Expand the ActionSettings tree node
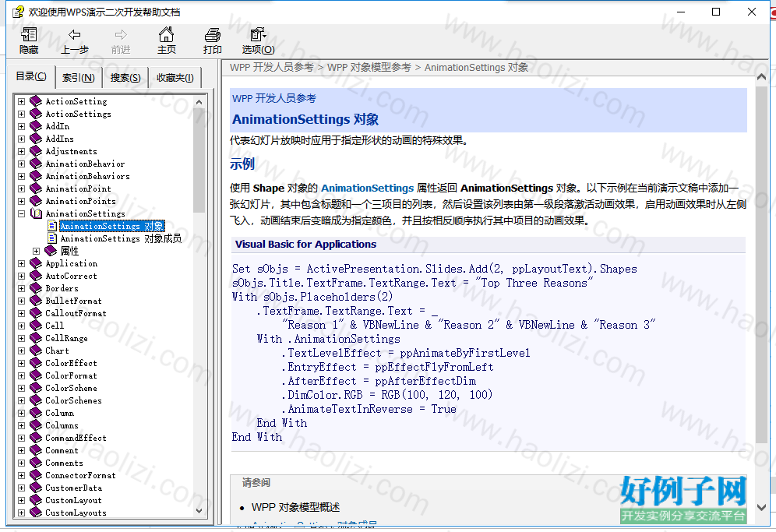 (21, 114)
